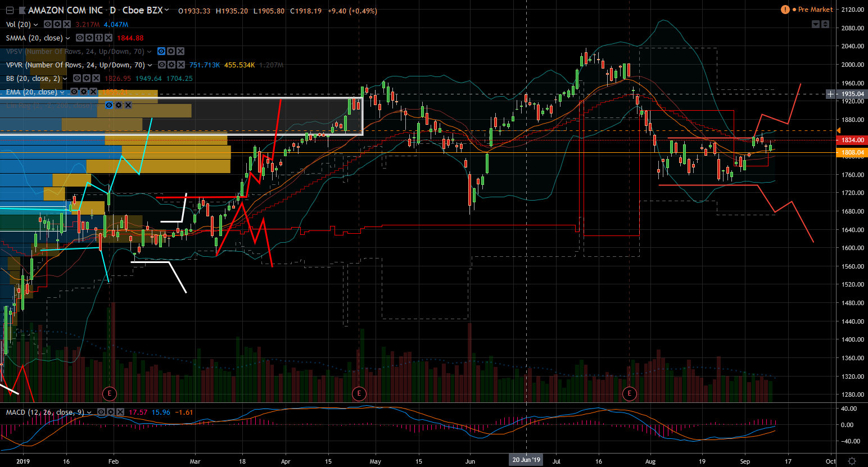Screen dimensions: 868x467
Task: Click the orange 1808.04 price label
Action: point(852,152)
